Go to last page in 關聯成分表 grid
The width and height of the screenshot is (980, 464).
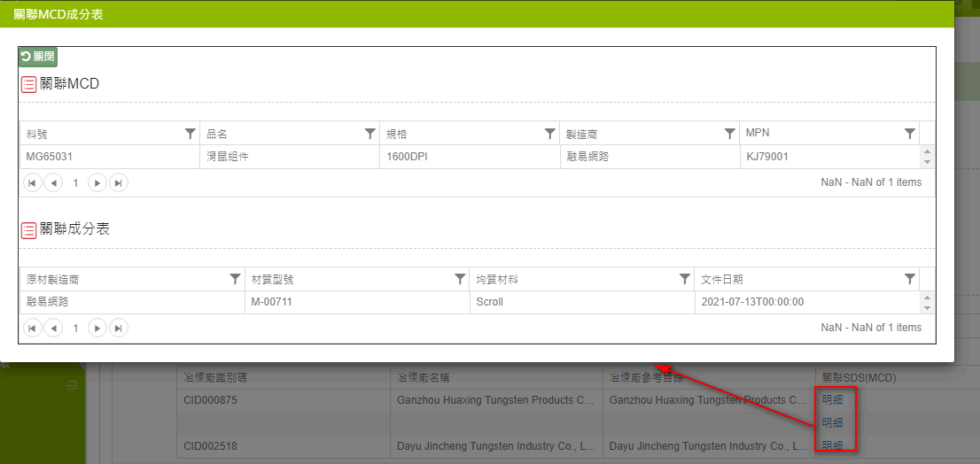119,329
